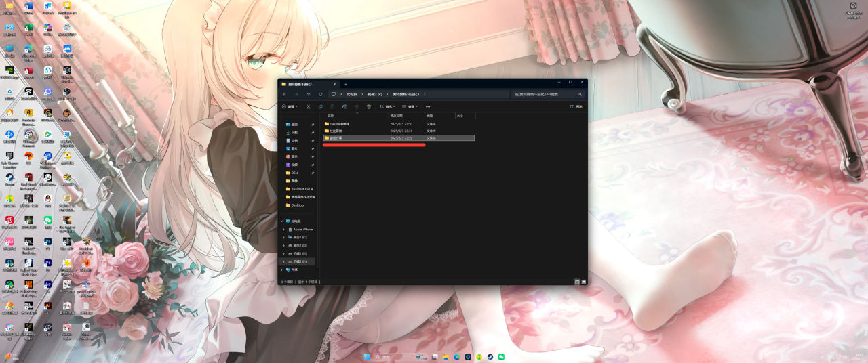Screen dimensions: 868x363
Task: Switch to large icons view in status bar
Action: click(583, 282)
